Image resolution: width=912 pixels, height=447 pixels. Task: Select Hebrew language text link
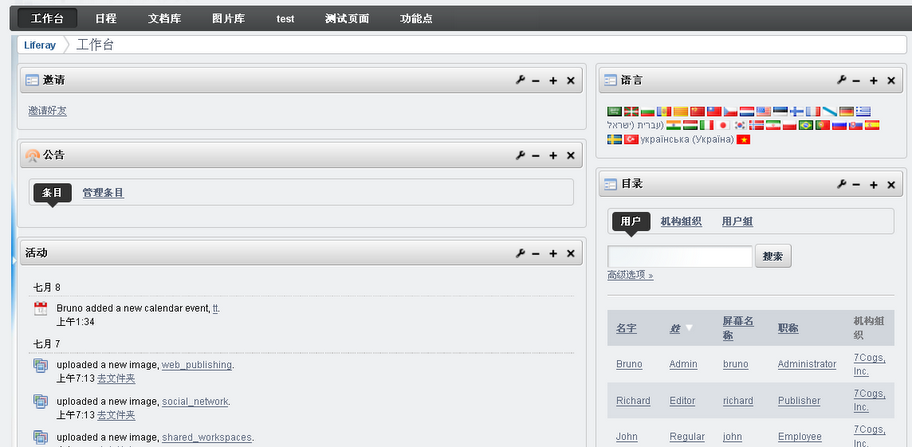click(635, 125)
